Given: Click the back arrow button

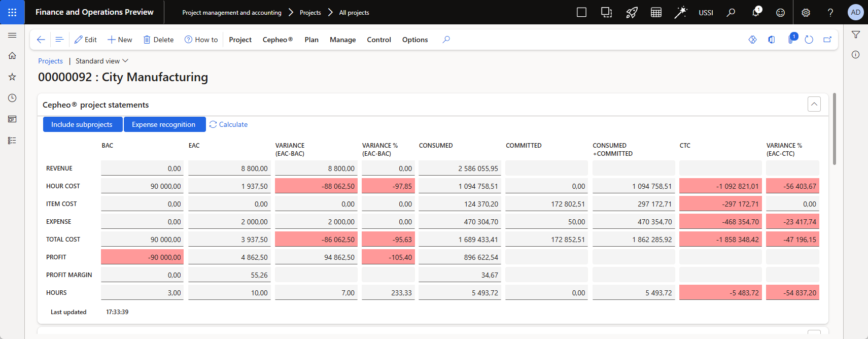Looking at the screenshot, I should click(41, 40).
